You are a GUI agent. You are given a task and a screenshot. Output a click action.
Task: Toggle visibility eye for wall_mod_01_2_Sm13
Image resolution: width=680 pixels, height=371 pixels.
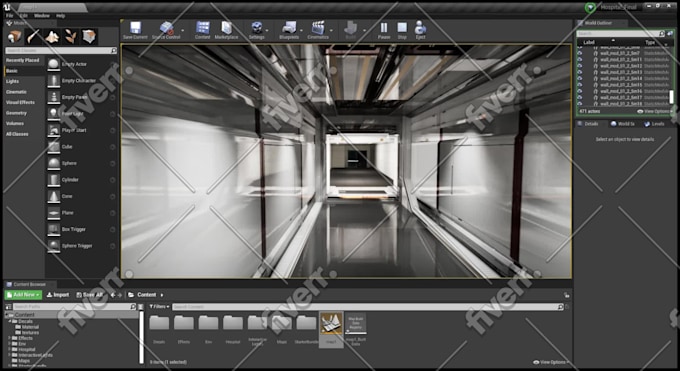click(x=580, y=72)
